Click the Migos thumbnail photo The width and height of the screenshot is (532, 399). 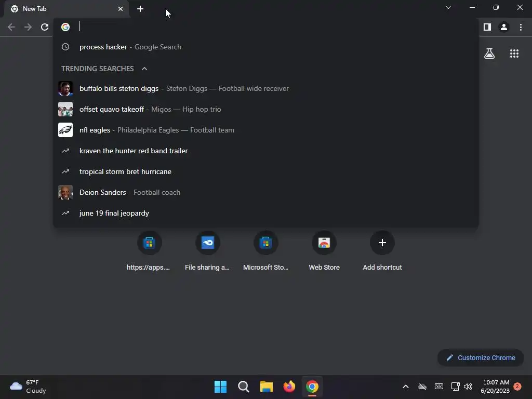[x=65, y=109]
